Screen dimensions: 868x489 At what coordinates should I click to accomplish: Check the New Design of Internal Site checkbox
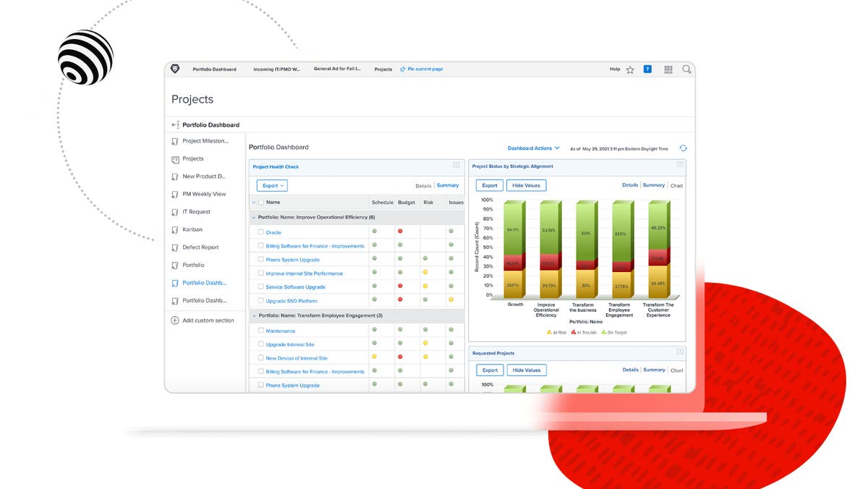point(261,358)
